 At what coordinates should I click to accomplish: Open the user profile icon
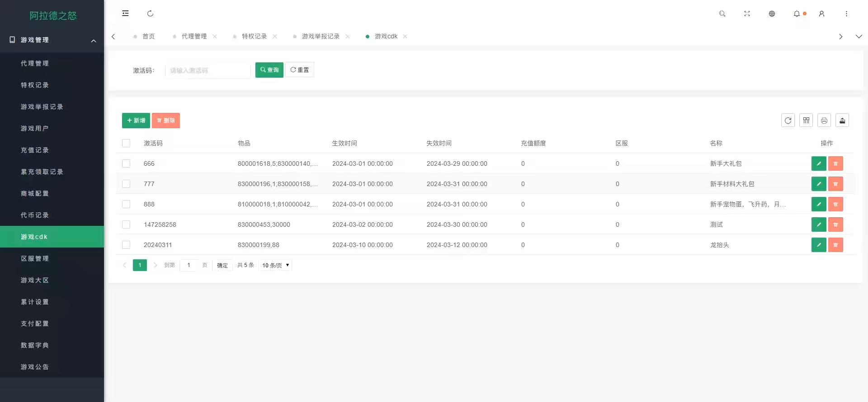click(822, 14)
